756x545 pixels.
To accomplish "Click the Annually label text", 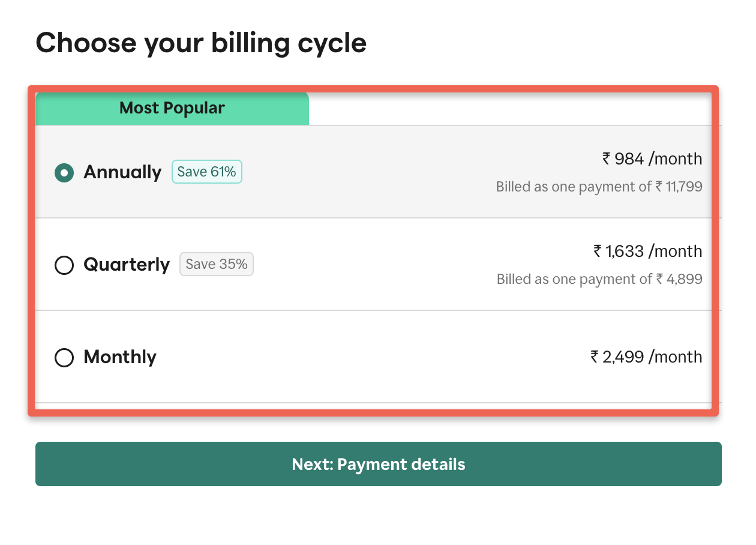I will (x=122, y=173).
